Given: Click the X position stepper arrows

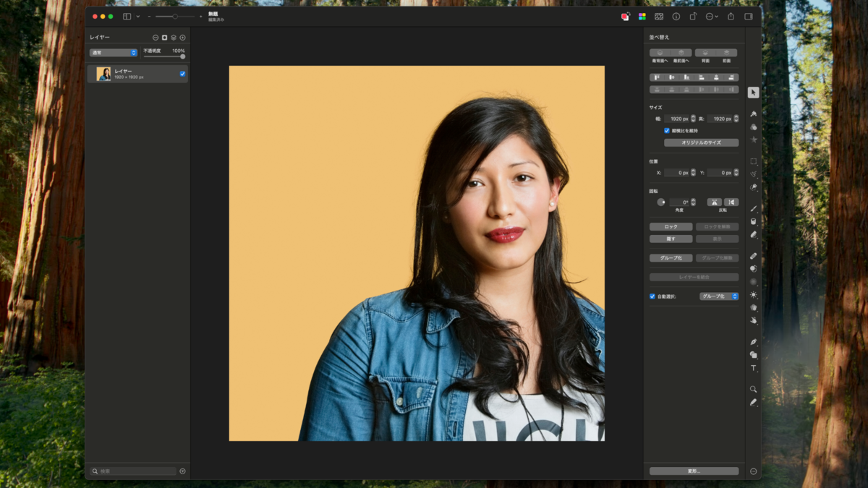Looking at the screenshot, I should [693, 173].
